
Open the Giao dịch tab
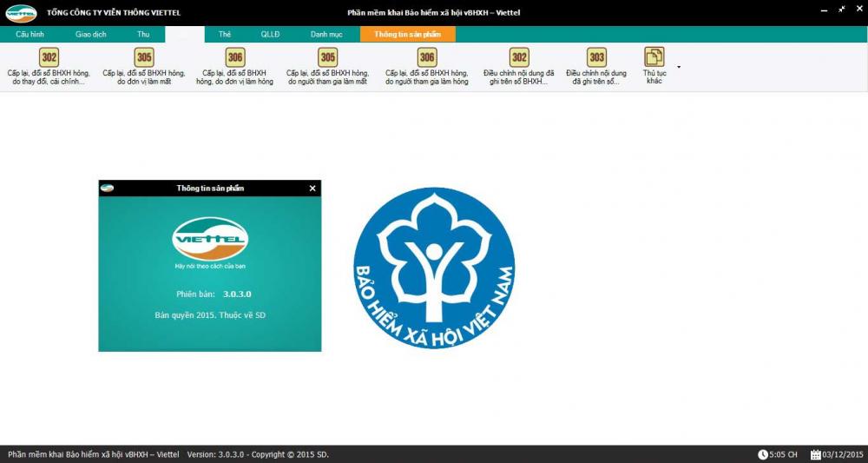pos(90,34)
